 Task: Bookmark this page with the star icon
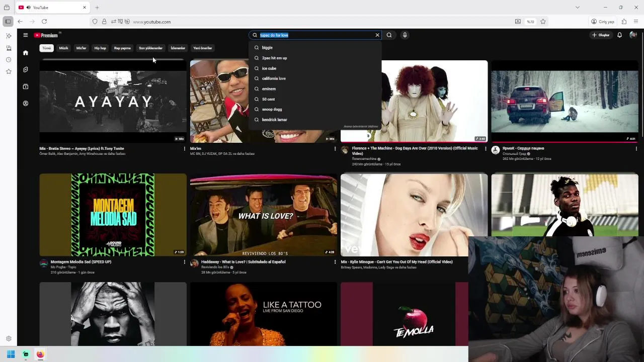click(x=543, y=22)
